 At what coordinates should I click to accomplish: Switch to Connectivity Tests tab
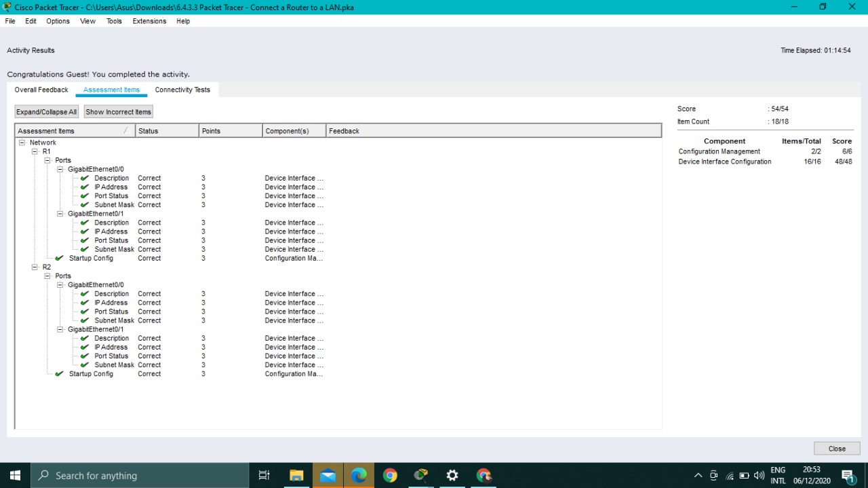182,90
